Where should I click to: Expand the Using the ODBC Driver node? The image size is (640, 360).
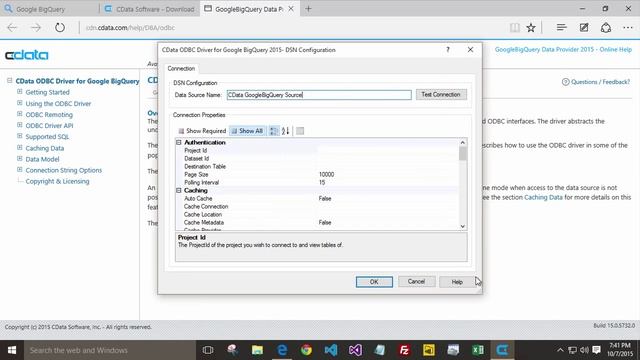[20, 103]
